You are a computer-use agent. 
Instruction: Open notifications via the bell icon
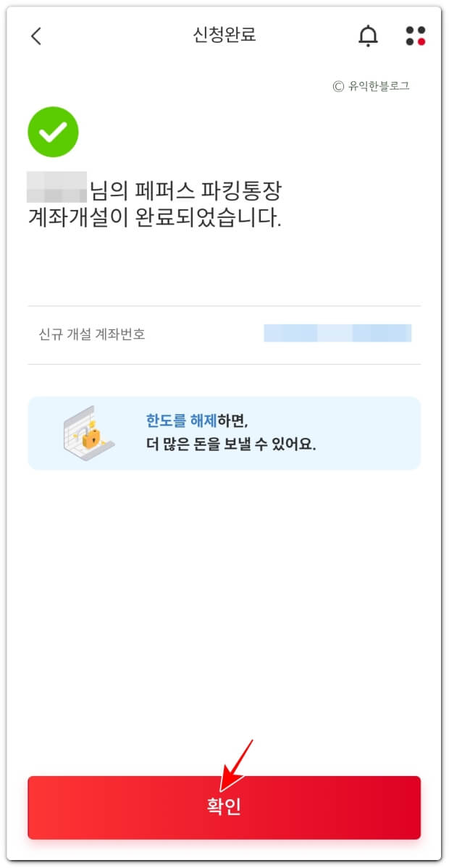[x=368, y=36]
